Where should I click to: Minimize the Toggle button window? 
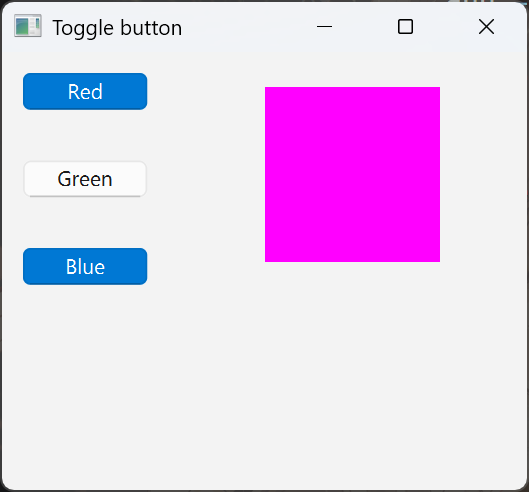tap(325, 26)
